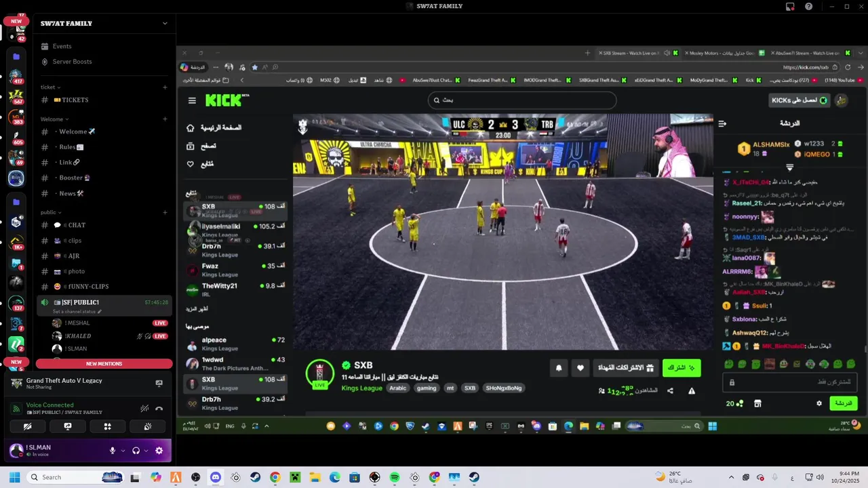Open the server with 605 unread badge
This screenshot has height=488, width=868.
pyautogui.click(x=16, y=136)
